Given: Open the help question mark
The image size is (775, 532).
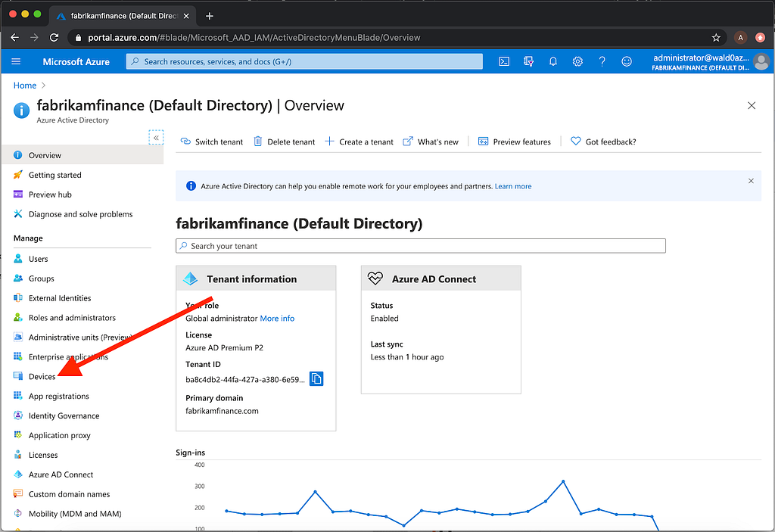Looking at the screenshot, I should point(602,62).
